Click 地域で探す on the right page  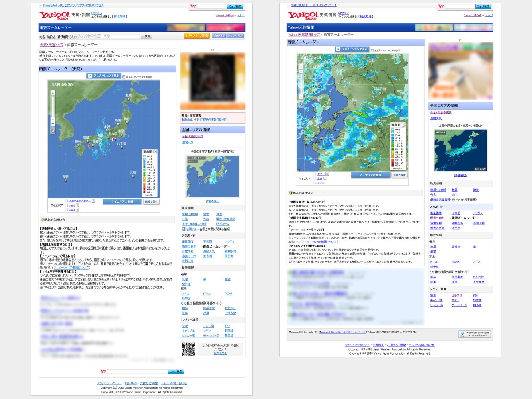point(399,175)
